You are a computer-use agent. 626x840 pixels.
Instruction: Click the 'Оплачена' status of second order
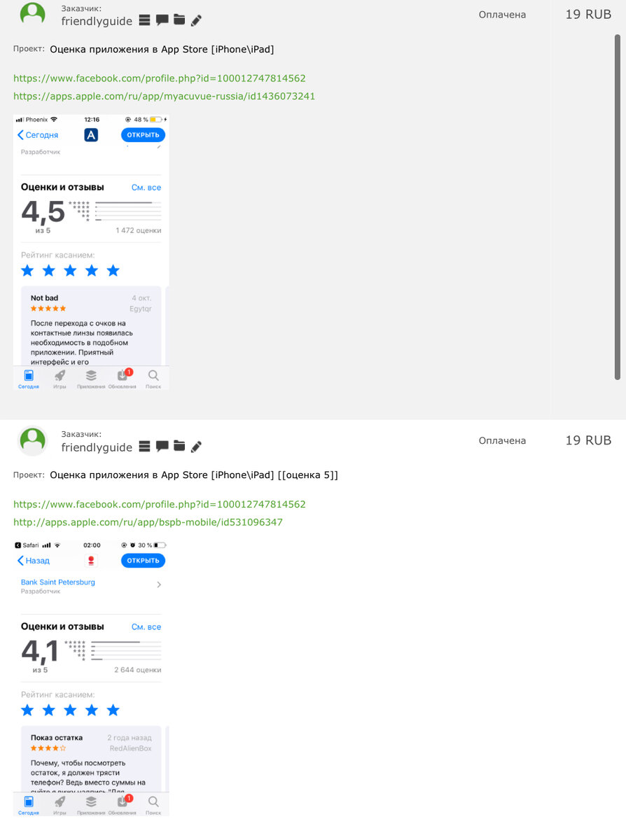(x=502, y=440)
